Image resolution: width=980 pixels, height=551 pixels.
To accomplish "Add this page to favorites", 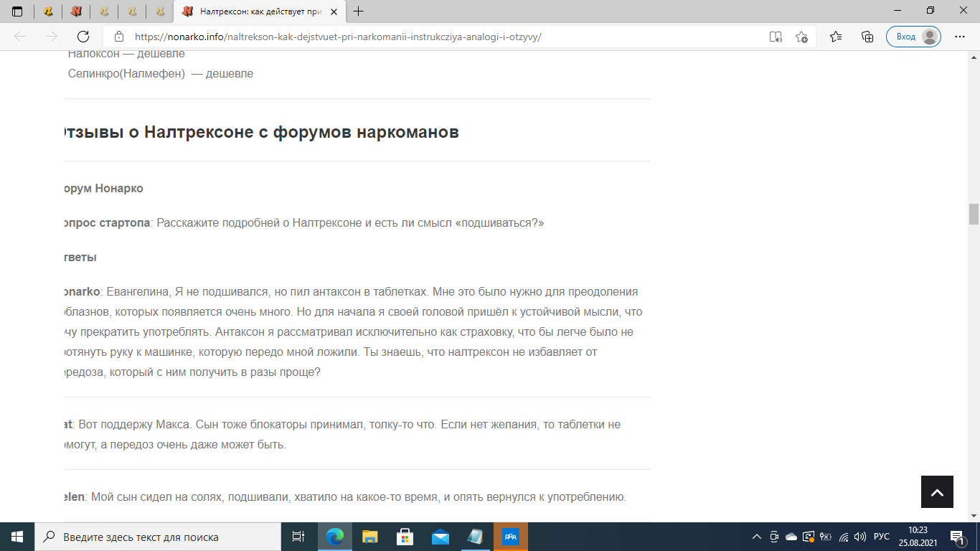I will (x=801, y=37).
